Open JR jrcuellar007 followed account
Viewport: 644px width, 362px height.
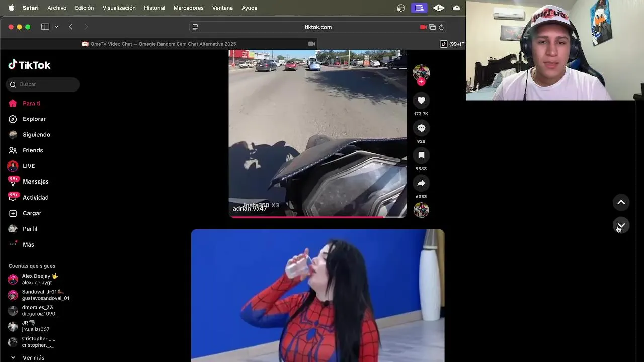29,326
